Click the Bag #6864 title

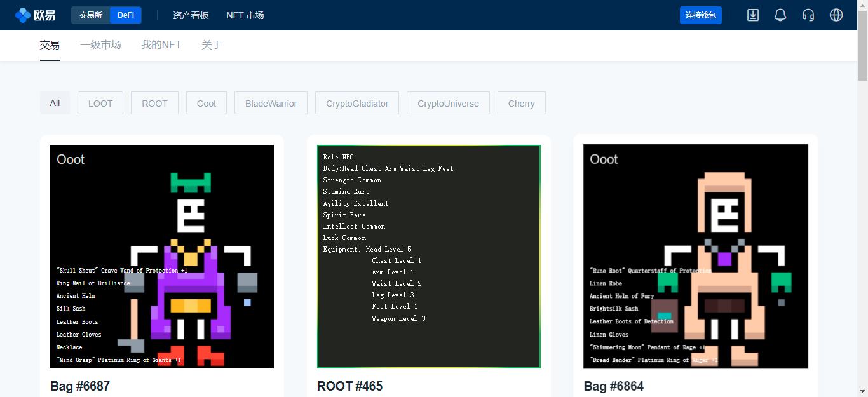click(614, 386)
